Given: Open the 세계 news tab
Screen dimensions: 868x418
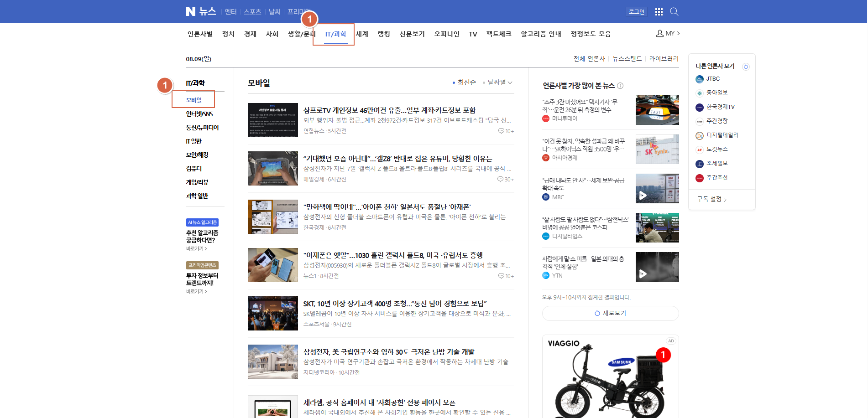Looking at the screenshot, I should coord(362,34).
